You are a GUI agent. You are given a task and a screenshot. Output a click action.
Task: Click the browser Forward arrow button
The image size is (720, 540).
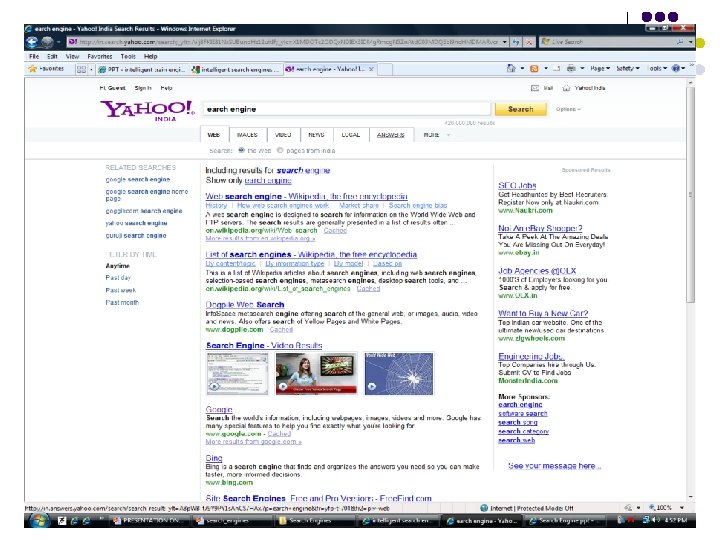tap(47, 42)
